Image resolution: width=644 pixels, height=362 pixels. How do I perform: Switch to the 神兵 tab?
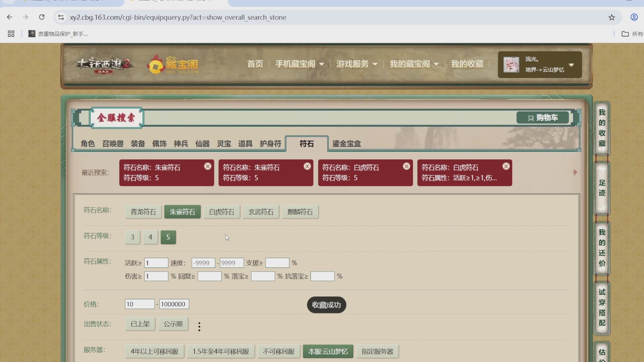[181, 144]
